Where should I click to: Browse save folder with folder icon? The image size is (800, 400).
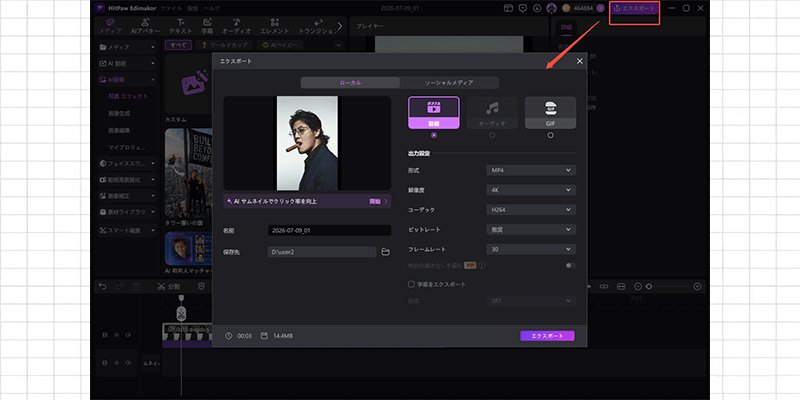386,252
